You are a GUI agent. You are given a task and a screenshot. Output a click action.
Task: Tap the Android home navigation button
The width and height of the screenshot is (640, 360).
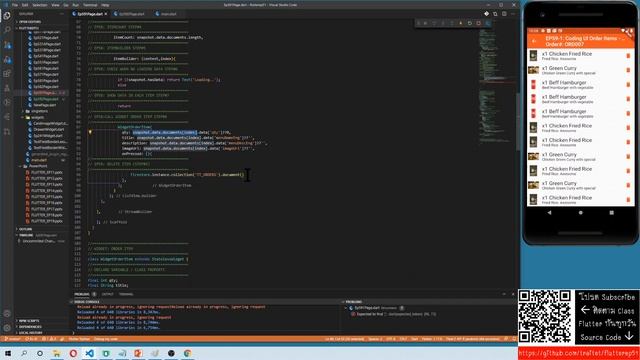[x=580, y=213]
